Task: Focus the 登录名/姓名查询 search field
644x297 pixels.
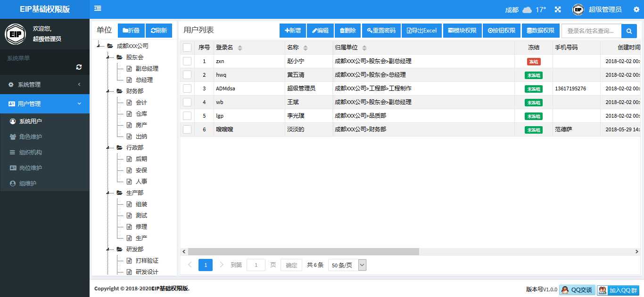Action: click(x=591, y=31)
